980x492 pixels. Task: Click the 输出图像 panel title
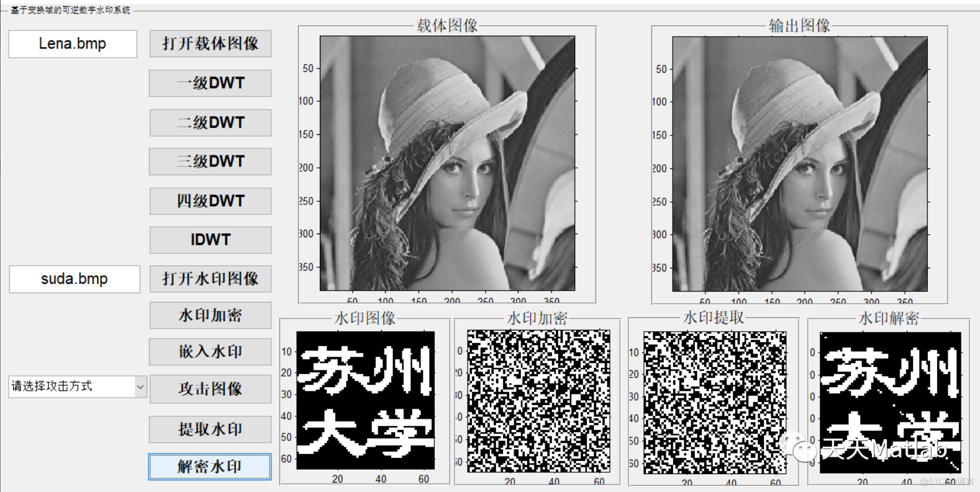800,25
